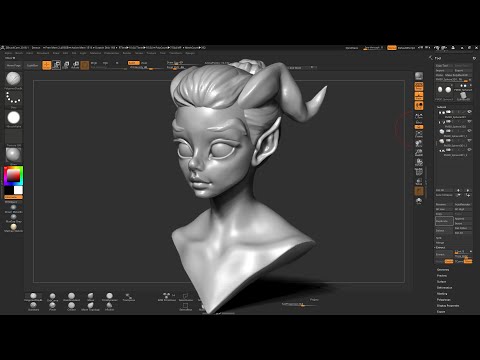This screenshot has height=360, width=480.
Task: Hide the fourth subtool with eye icon
Action: coord(469,140)
